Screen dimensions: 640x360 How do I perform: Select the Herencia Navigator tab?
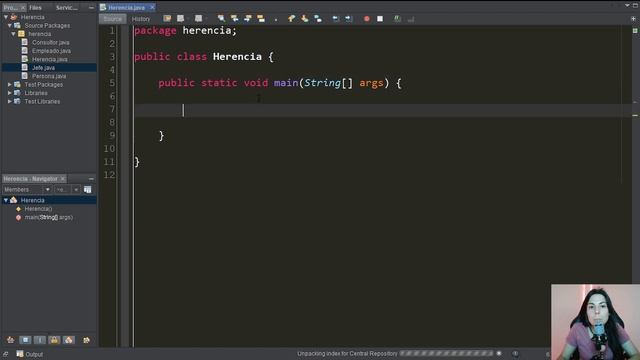pyautogui.click(x=31, y=179)
